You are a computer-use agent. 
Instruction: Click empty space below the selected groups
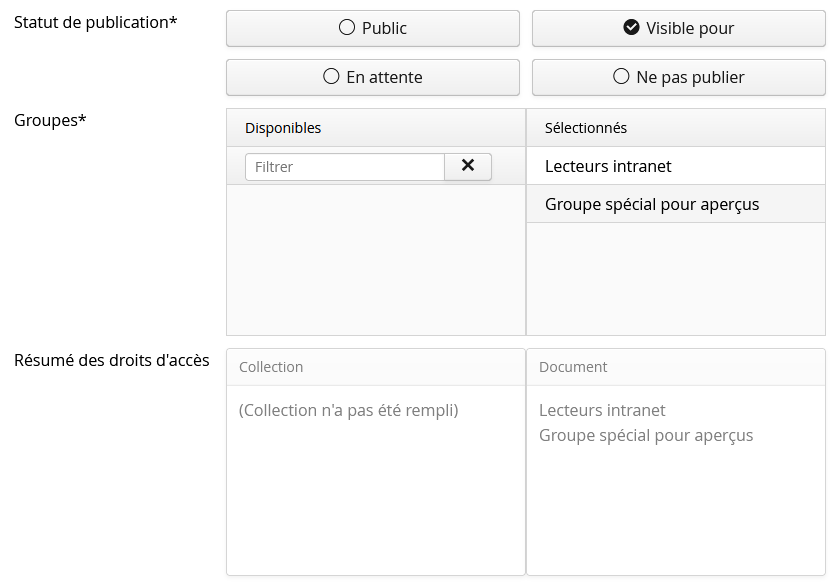pyautogui.click(x=675, y=278)
